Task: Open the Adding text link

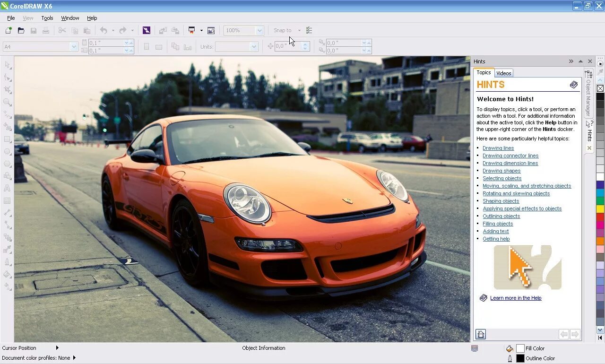Action: click(496, 231)
